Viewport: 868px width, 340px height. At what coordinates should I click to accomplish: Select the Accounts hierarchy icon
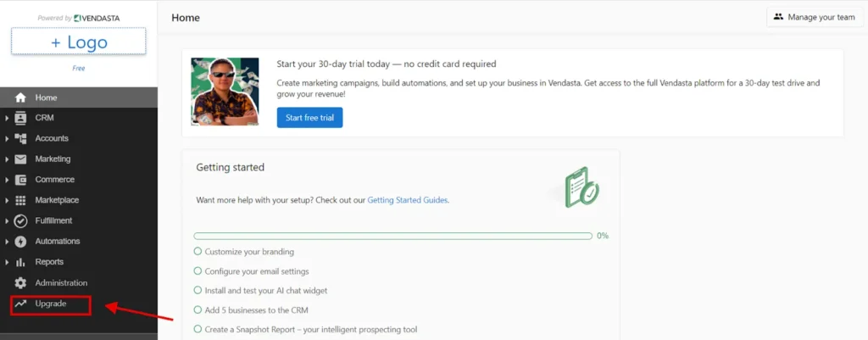coord(20,138)
